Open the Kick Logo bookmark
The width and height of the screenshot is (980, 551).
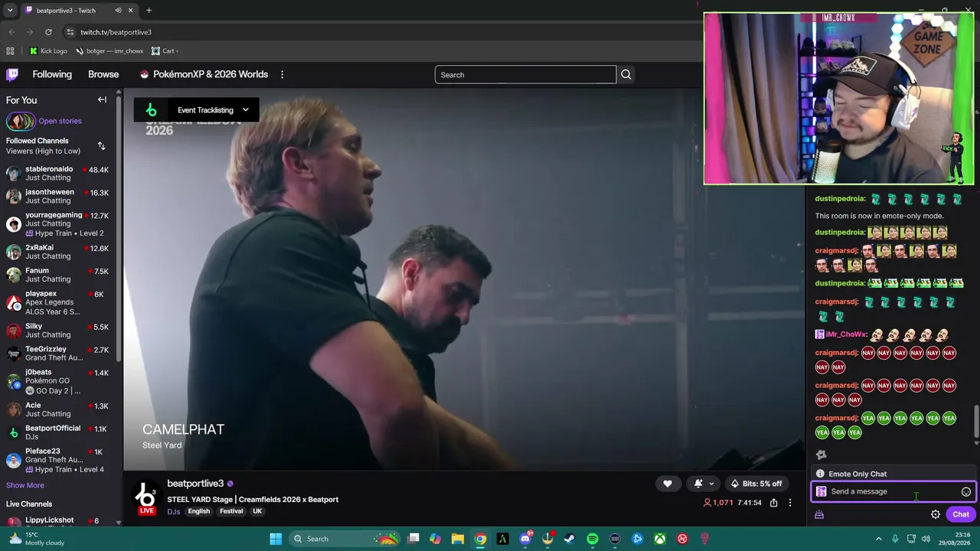[x=48, y=51]
